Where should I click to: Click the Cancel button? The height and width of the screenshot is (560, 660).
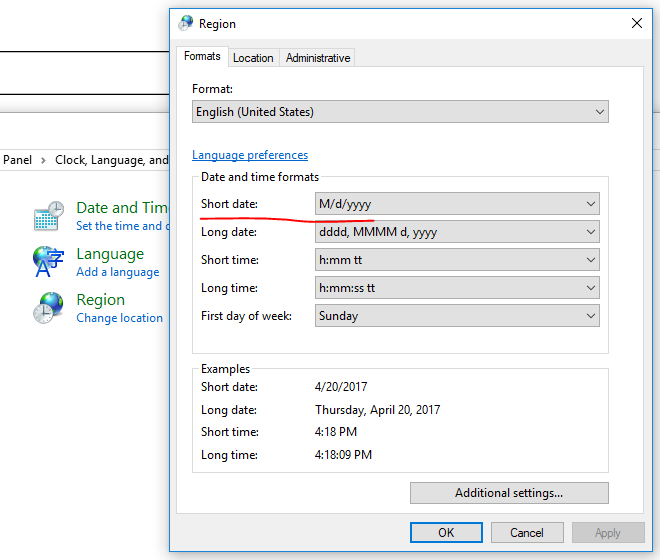point(527,533)
